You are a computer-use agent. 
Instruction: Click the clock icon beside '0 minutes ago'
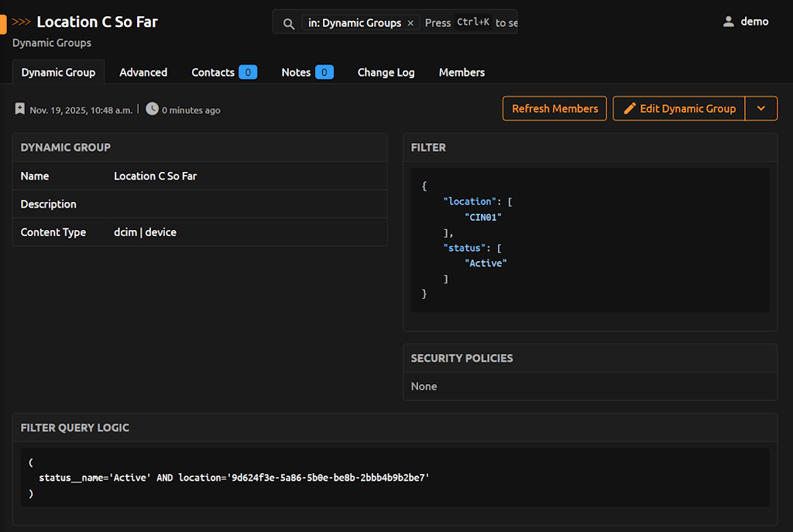tap(152, 109)
